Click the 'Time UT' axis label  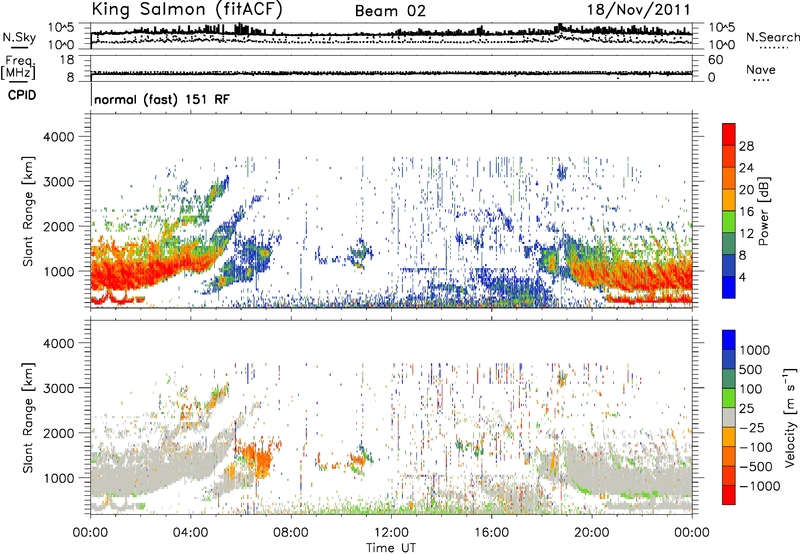pos(391,548)
